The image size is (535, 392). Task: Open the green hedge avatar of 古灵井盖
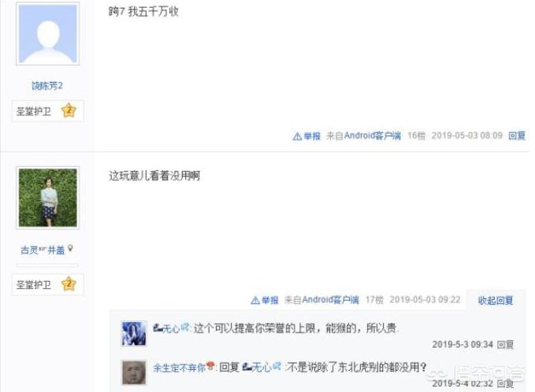[x=48, y=198]
